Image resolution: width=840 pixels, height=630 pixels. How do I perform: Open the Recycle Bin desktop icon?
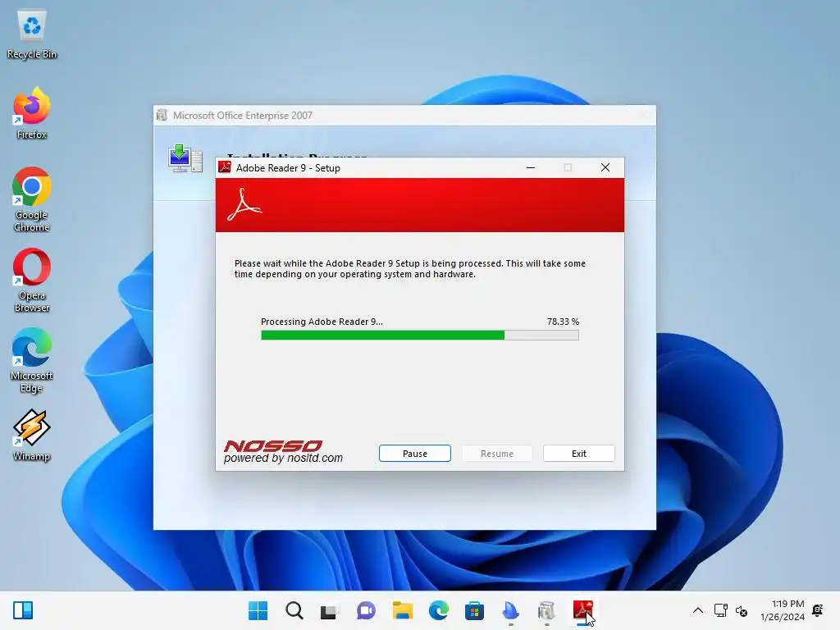[32, 34]
